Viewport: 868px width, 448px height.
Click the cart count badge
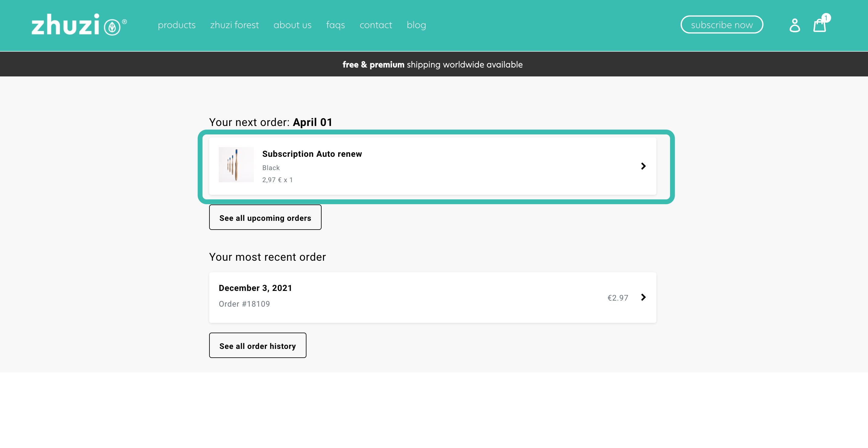pos(826,18)
